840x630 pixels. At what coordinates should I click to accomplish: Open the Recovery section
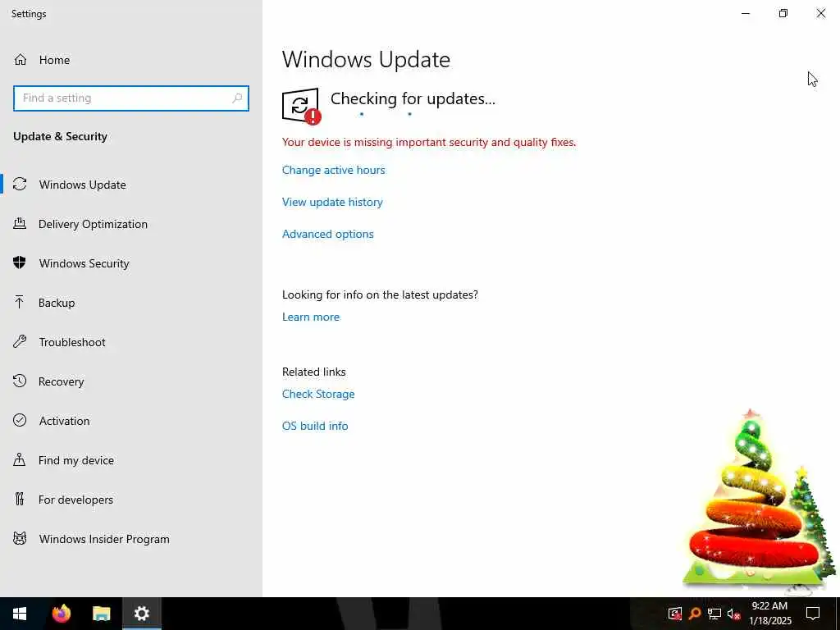tap(131, 381)
